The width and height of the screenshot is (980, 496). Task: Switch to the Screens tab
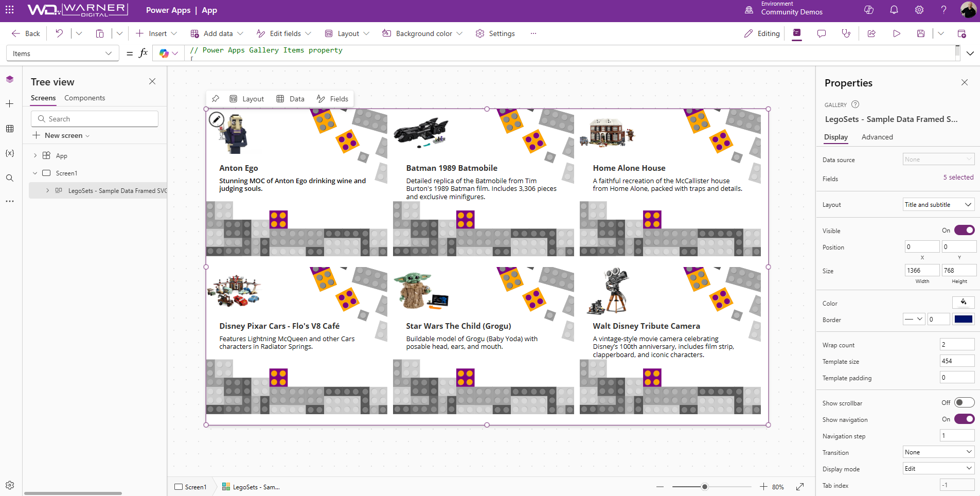tap(43, 98)
